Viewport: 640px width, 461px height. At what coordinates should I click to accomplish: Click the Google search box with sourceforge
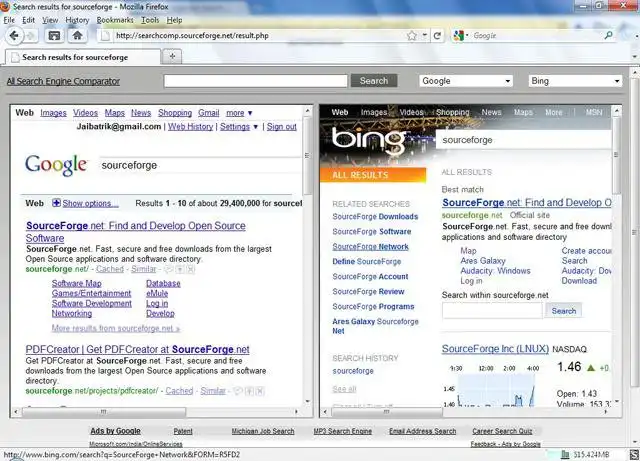pos(200,165)
